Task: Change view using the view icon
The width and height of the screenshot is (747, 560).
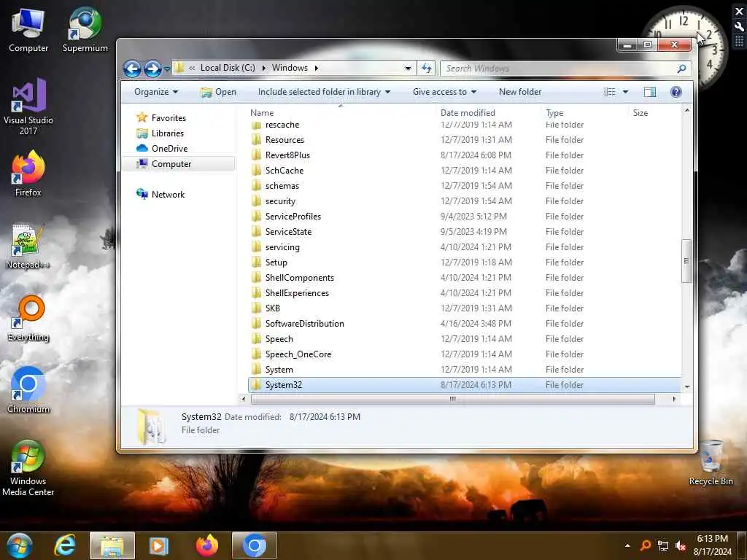Action: pyautogui.click(x=609, y=92)
